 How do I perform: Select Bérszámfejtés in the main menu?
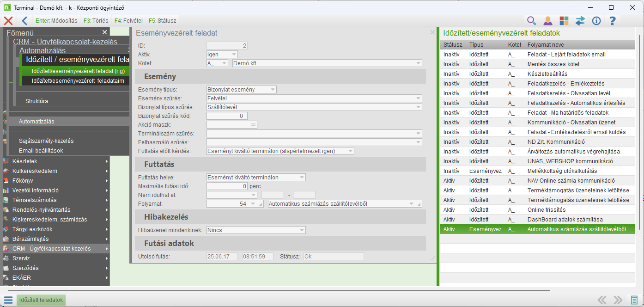(55, 239)
